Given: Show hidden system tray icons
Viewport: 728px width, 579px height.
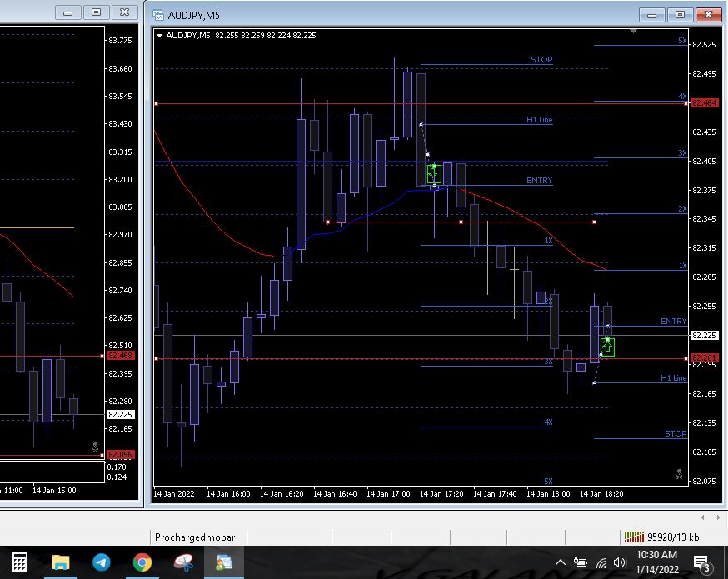Looking at the screenshot, I should pos(561,562).
